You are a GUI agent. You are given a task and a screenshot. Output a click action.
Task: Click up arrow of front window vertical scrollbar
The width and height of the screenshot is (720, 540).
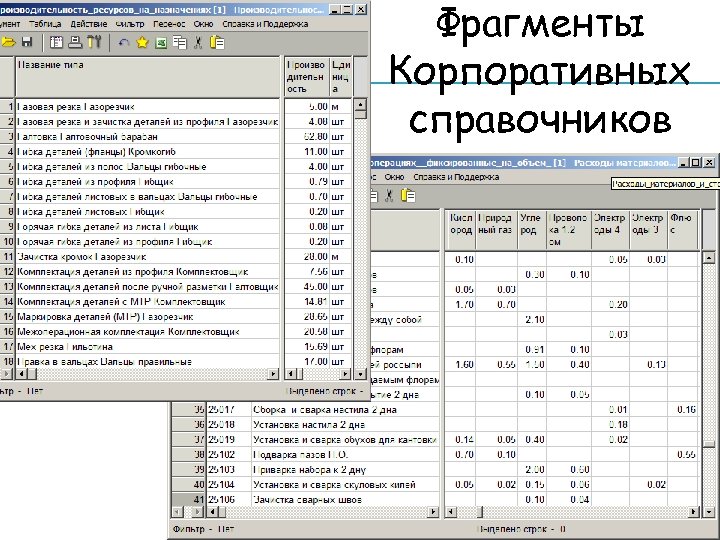[360, 105]
